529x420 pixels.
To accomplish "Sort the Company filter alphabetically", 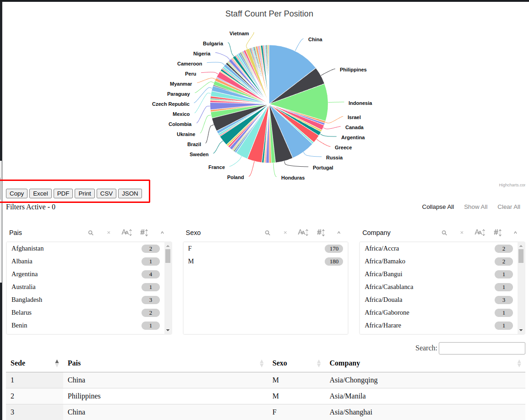I will click(480, 233).
